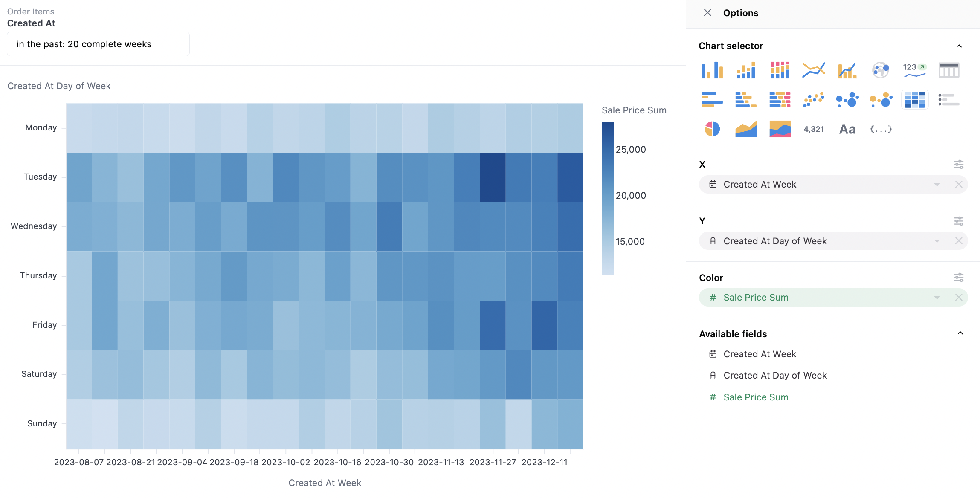Collapse the Chart selector section
Viewport: 980px width, 498px height.
click(x=959, y=46)
